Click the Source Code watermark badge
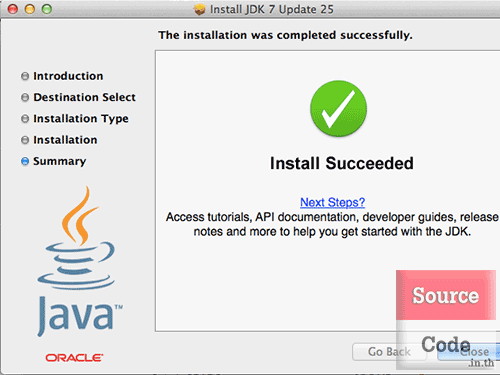The width and height of the screenshot is (500, 375). pos(446,319)
